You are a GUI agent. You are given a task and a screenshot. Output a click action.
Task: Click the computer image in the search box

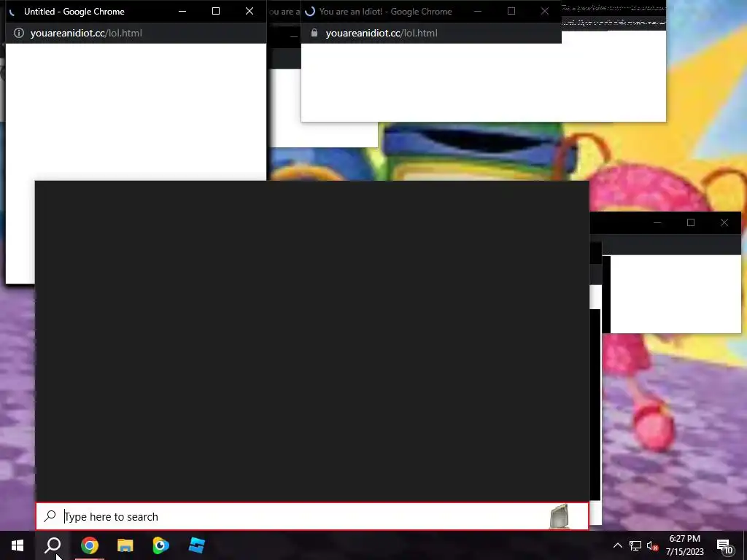pyautogui.click(x=560, y=517)
